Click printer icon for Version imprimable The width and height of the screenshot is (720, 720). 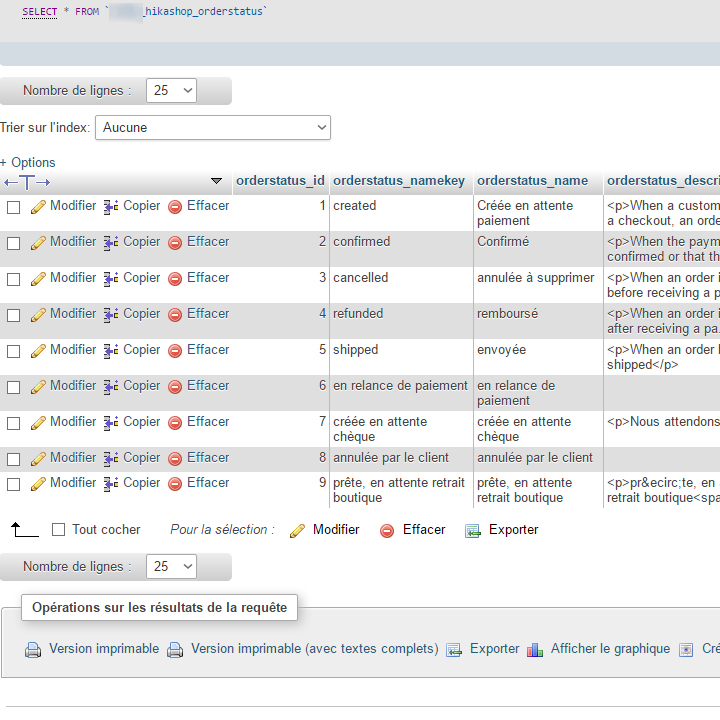(33, 649)
